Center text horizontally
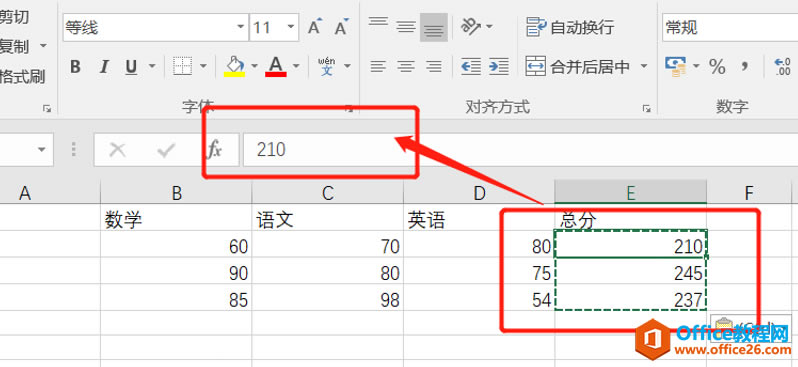This screenshot has height=367, width=798. pos(406,66)
